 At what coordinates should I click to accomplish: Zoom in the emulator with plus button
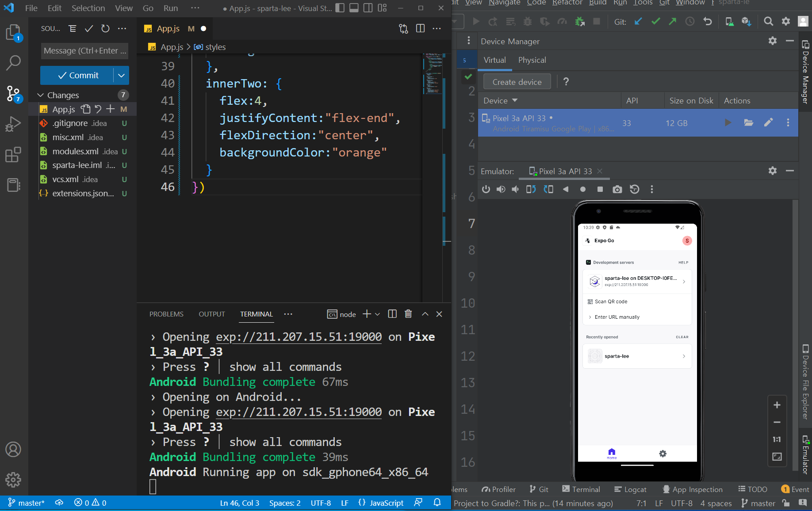[777, 405]
